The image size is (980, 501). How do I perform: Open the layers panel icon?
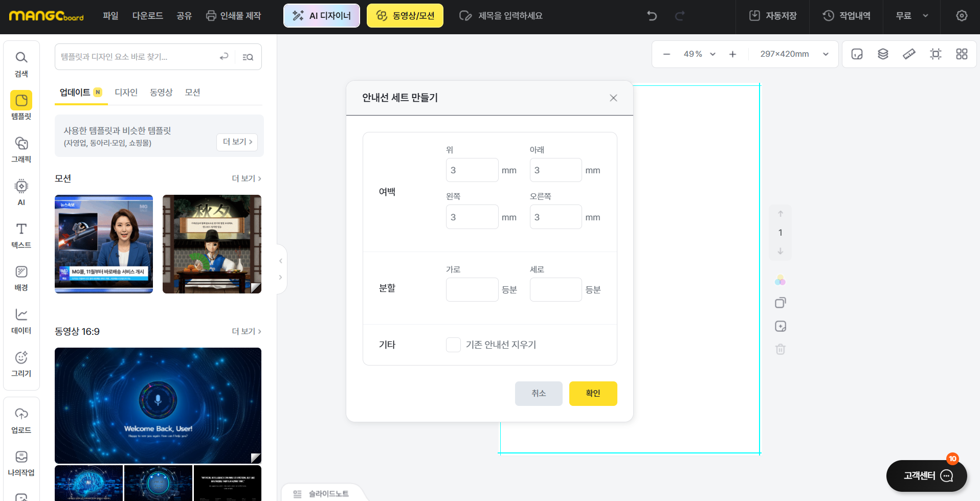pos(883,54)
